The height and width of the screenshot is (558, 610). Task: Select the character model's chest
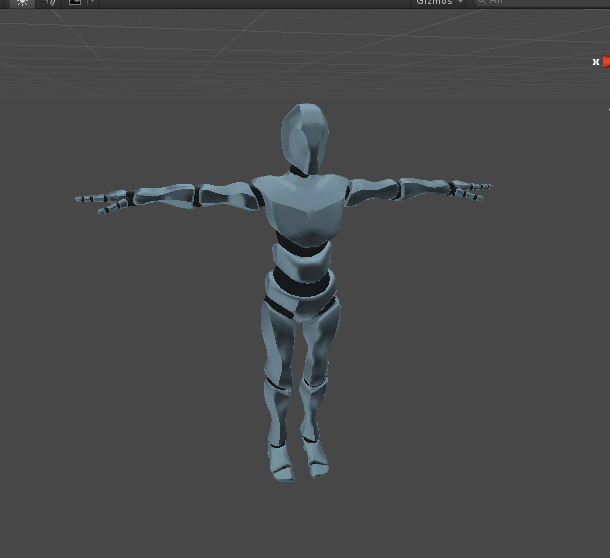coord(298,205)
